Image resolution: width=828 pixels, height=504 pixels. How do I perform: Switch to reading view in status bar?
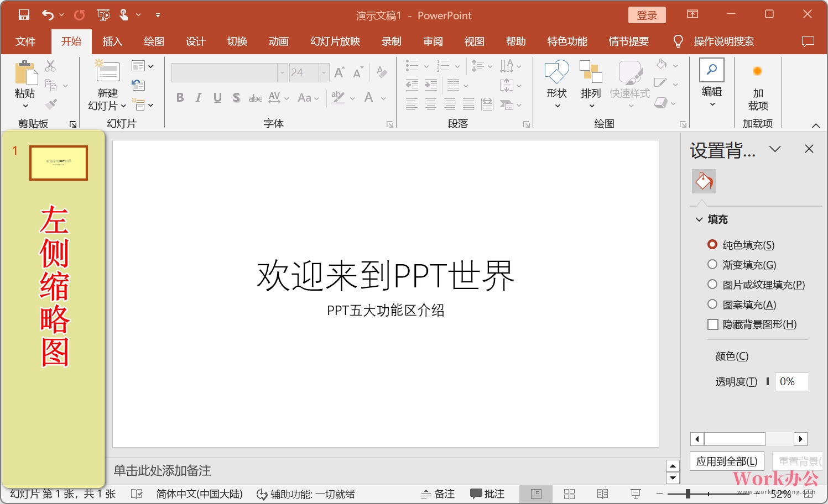pos(603,494)
